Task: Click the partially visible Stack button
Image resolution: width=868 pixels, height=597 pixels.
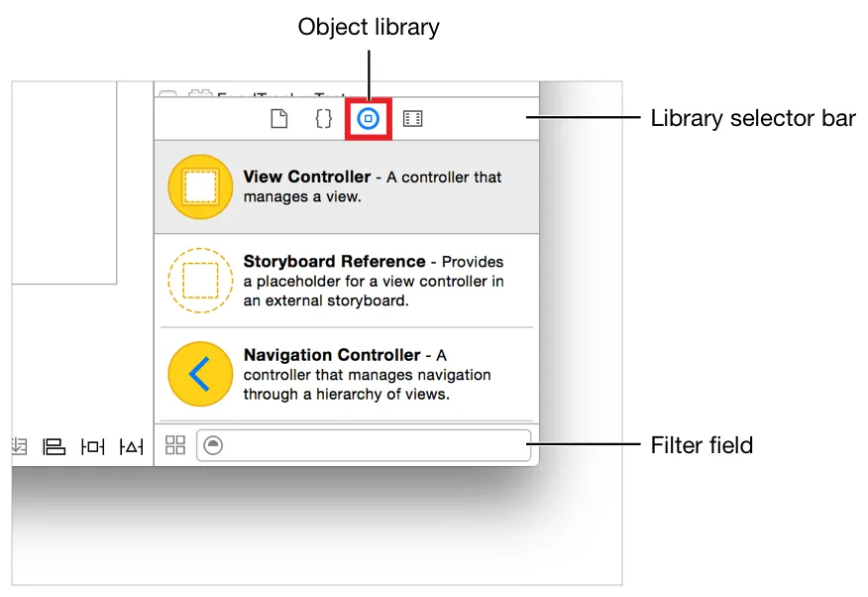Action: tap(19, 446)
